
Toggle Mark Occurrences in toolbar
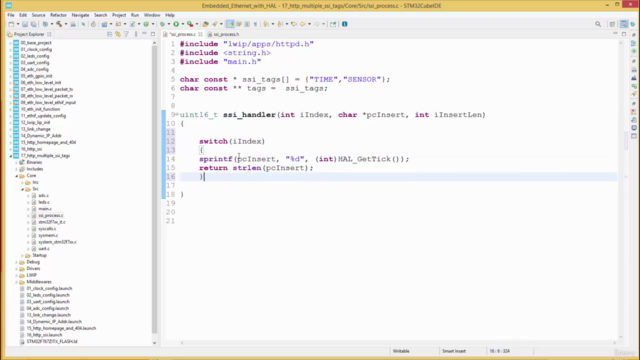[230, 24]
